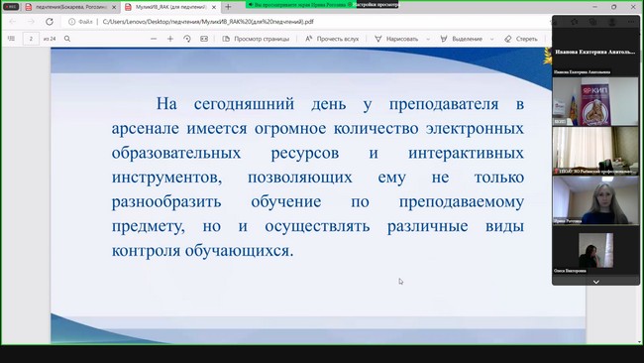Open a new browser tab with plus button
644x363 pixels.
pyautogui.click(x=228, y=7)
